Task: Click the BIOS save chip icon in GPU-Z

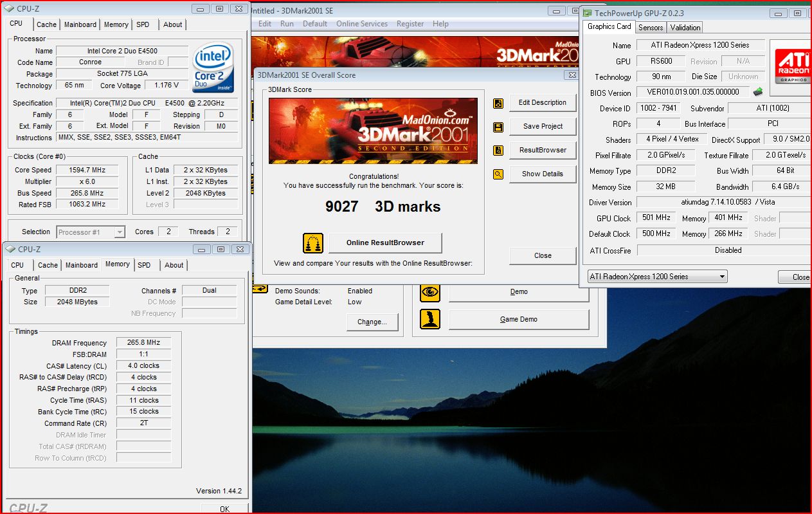Action: (x=759, y=92)
